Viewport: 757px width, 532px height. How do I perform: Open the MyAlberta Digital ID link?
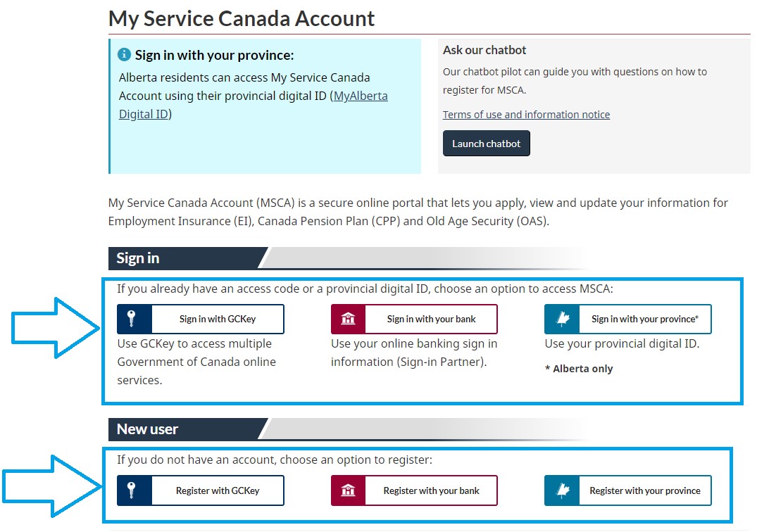click(361, 96)
